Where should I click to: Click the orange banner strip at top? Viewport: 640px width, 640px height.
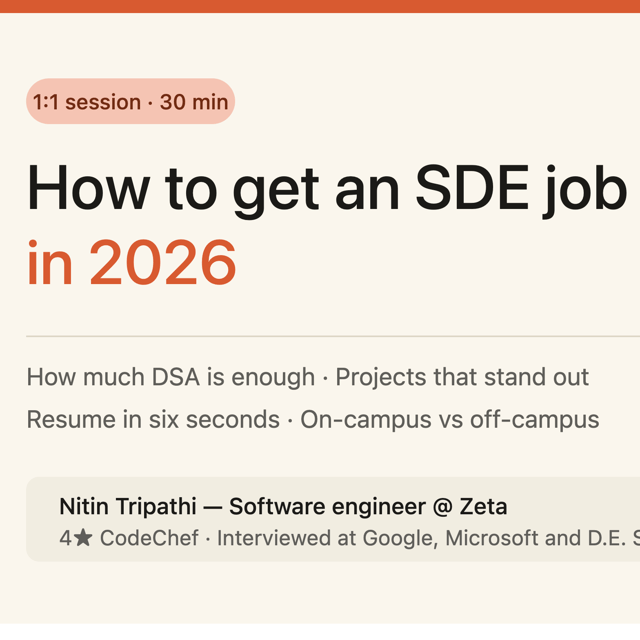tap(320, 6)
